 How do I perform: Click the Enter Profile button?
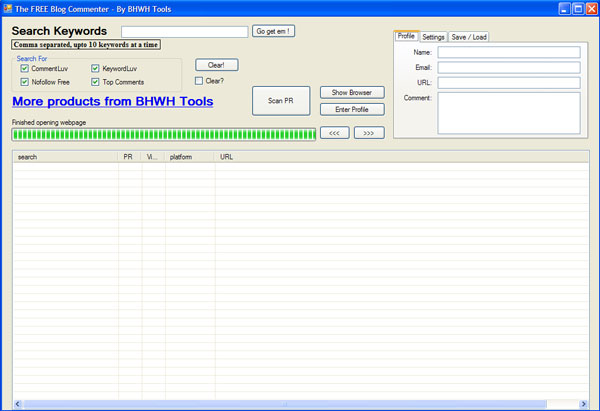click(352, 109)
